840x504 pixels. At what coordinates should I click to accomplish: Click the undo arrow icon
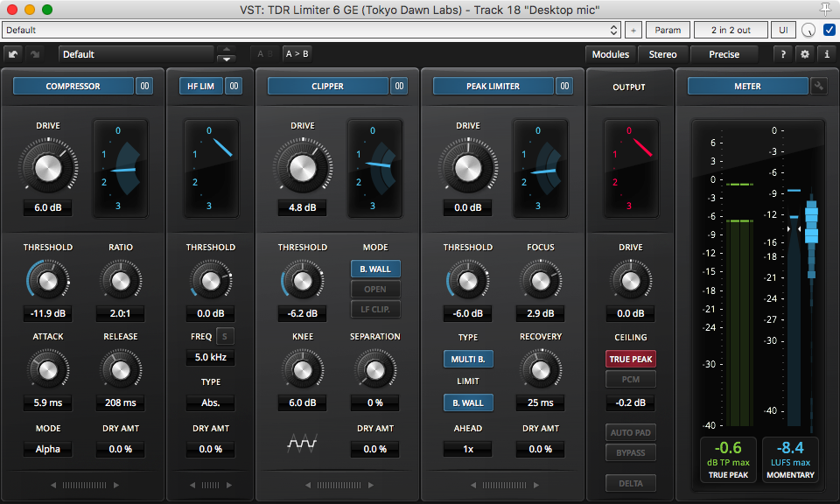[13, 54]
